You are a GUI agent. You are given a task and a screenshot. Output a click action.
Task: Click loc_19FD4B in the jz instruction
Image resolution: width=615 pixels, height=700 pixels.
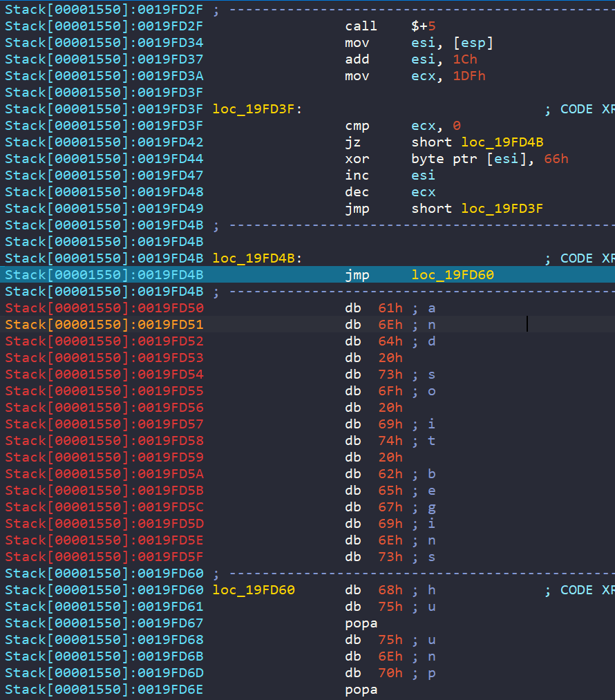click(502, 142)
